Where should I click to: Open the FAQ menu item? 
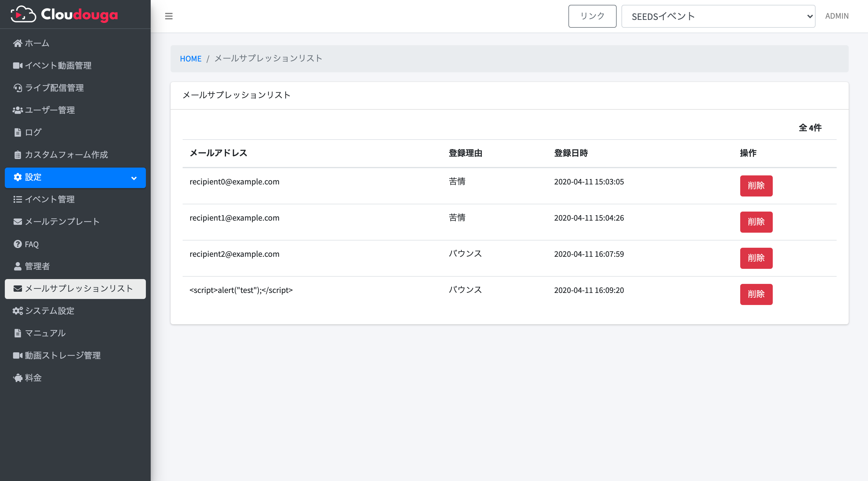(75, 244)
